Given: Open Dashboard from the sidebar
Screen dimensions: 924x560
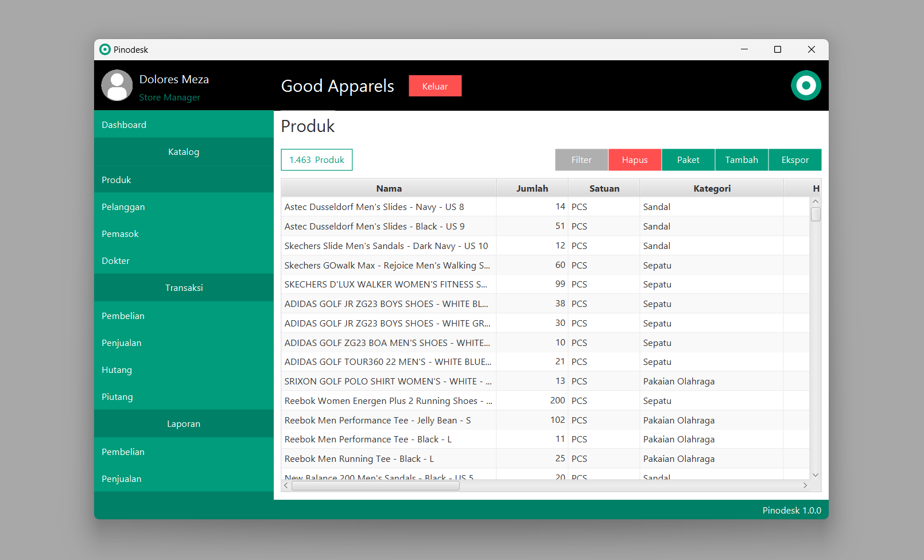Looking at the screenshot, I should (124, 125).
